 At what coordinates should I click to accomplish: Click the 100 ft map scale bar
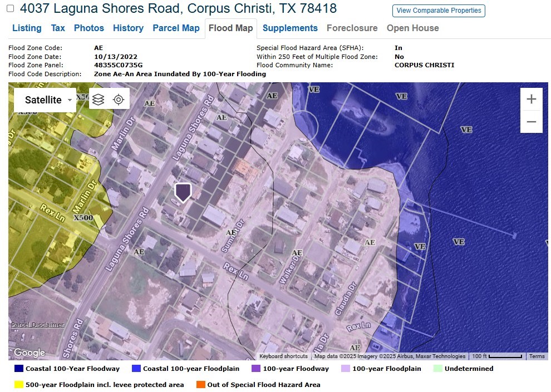[499, 355]
